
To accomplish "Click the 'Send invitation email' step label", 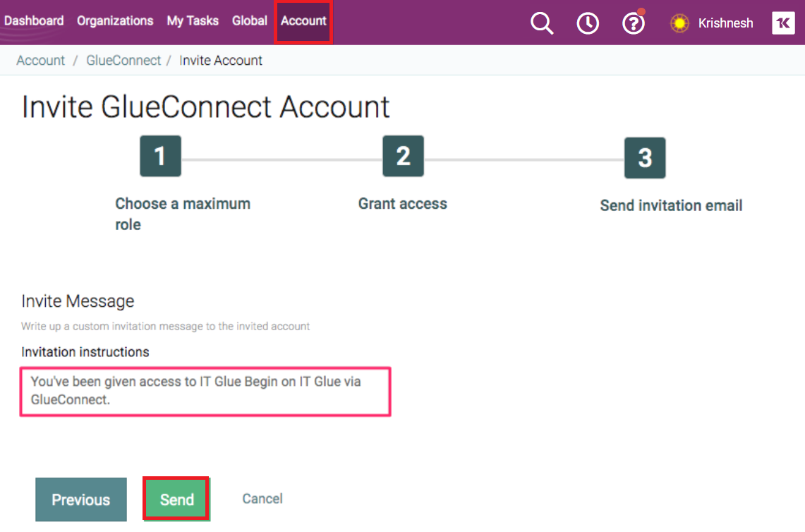I will click(671, 205).
